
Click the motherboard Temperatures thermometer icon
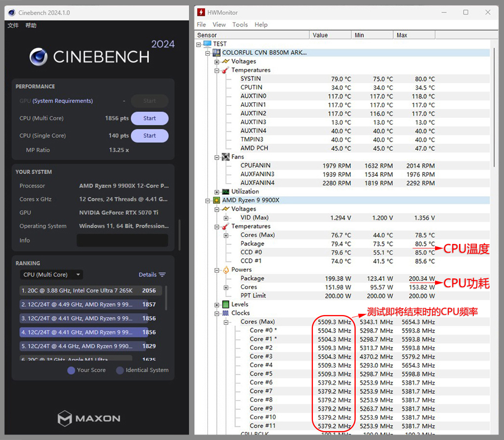pyautogui.click(x=225, y=70)
